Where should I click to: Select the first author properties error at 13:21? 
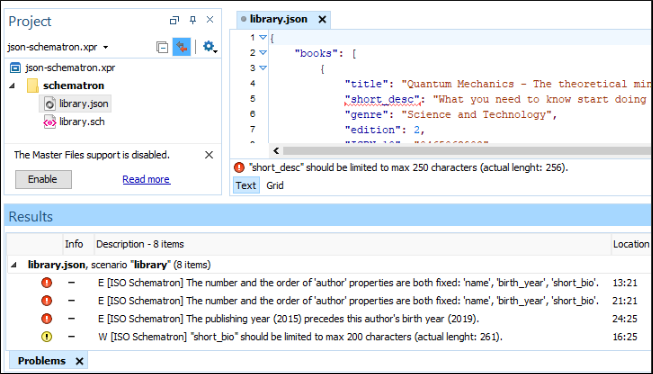(x=348, y=283)
